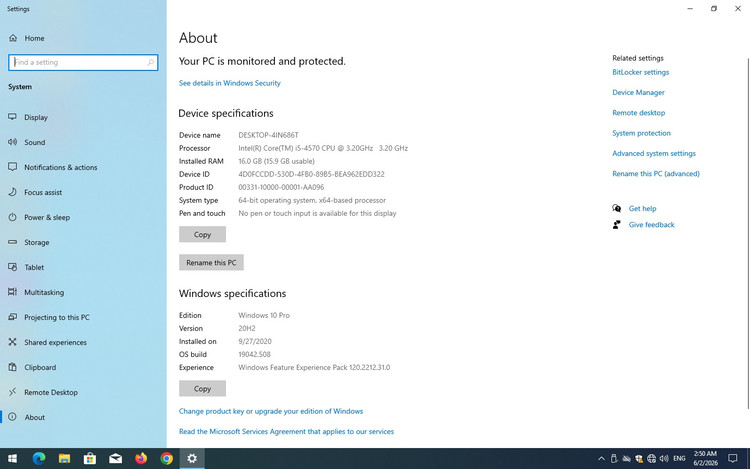Click device name DESKTOP-4IN686T
750x469 pixels.
click(x=268, y=135)
